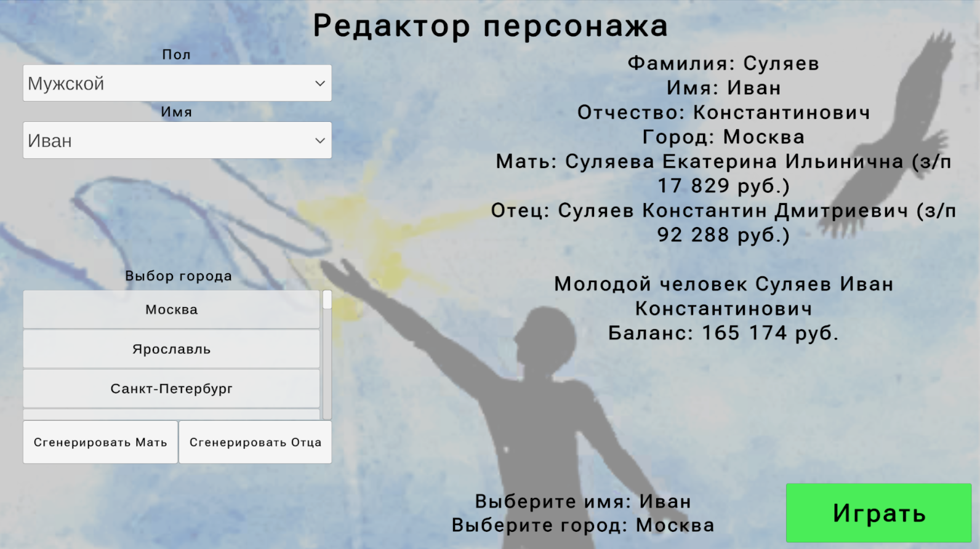This screenshot has height=549, width=980.
Task: Click the Город: Москва text line
Action: 723,137
